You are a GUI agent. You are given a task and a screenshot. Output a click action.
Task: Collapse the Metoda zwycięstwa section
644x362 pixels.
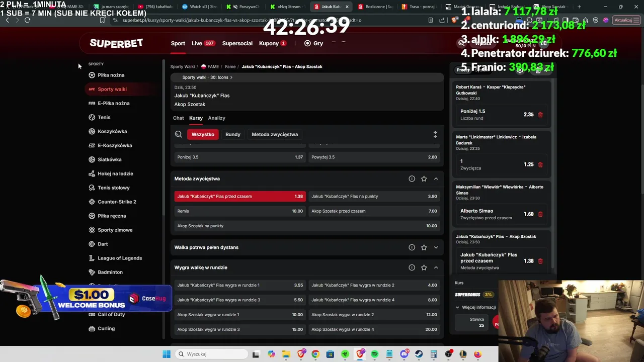coord(436,178)
